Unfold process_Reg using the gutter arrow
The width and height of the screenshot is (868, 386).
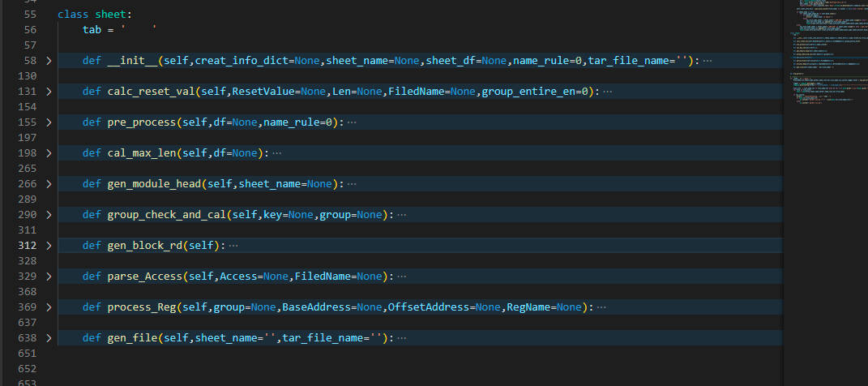pyautogui.click(x=49, y=307)
